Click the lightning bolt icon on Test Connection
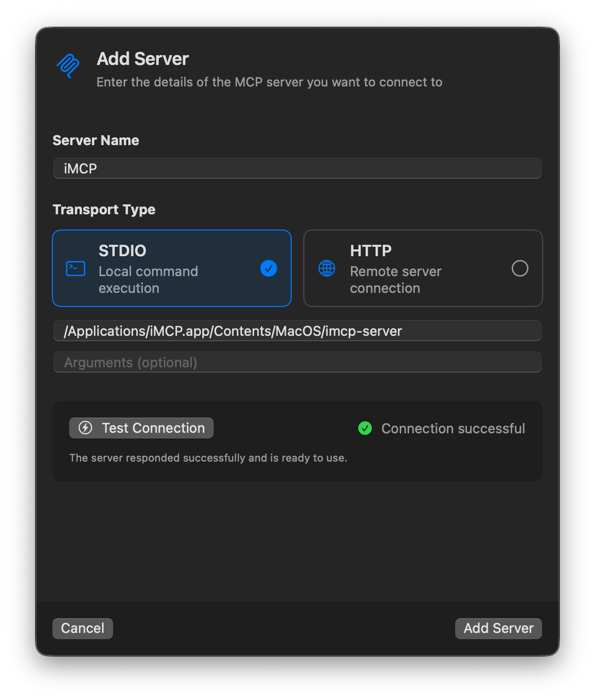 85,428
